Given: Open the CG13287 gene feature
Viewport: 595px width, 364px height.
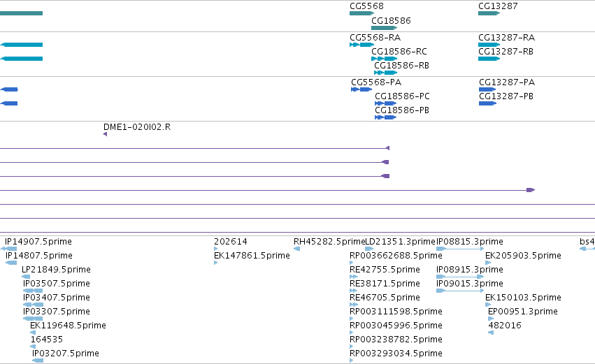Looking at the screenshot, I should pos(489,13).
